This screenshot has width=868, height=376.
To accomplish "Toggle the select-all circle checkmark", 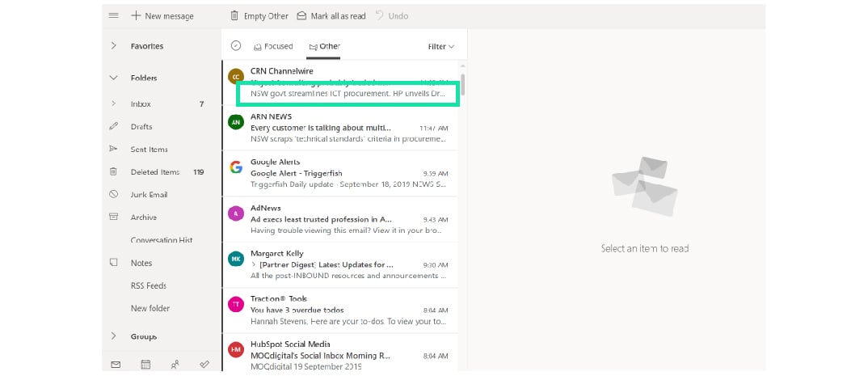I will pos(236,46).
